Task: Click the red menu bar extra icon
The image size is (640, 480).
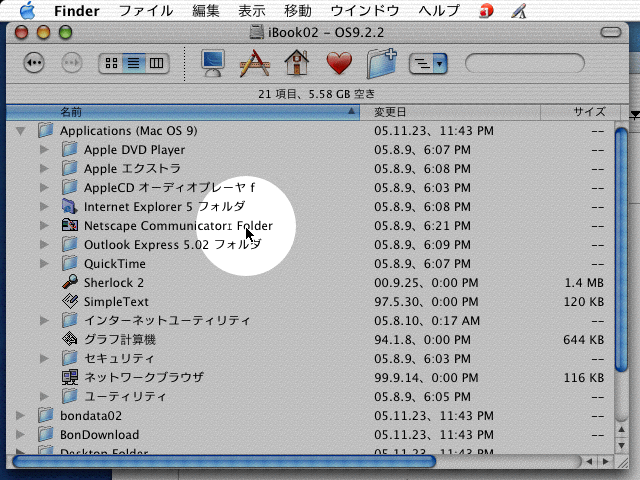Action: 486,11
